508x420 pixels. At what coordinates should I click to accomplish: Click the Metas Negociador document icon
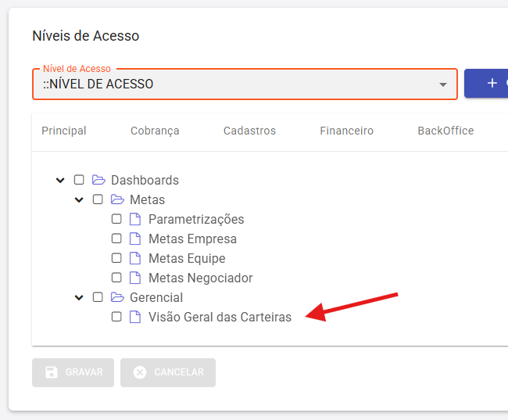click(135, 278)
